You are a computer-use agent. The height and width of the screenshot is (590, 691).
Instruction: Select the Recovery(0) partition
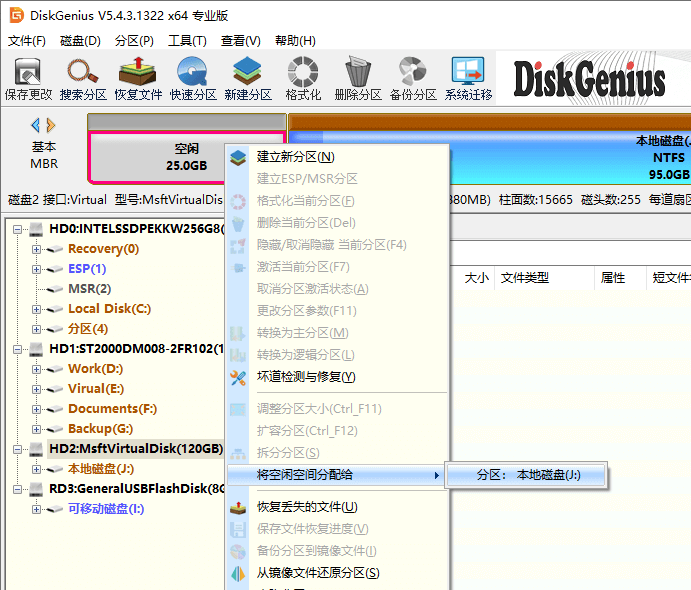tap(104, 249)
